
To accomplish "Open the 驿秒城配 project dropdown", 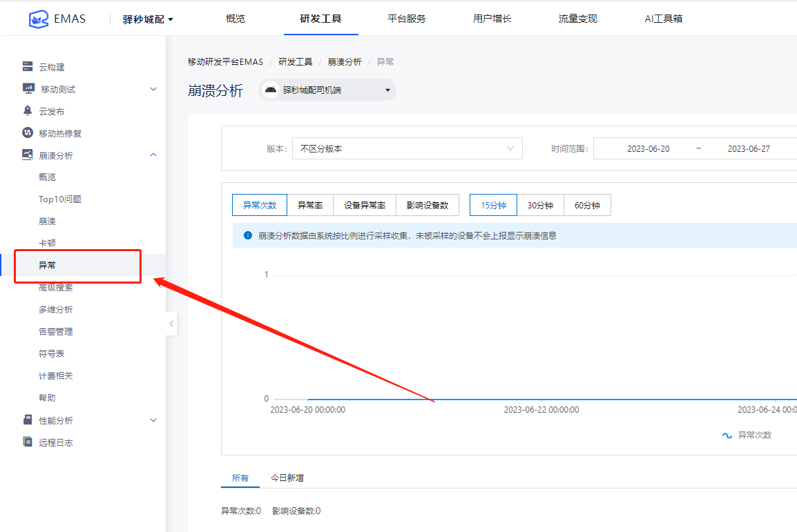I will tap(148, 19).
